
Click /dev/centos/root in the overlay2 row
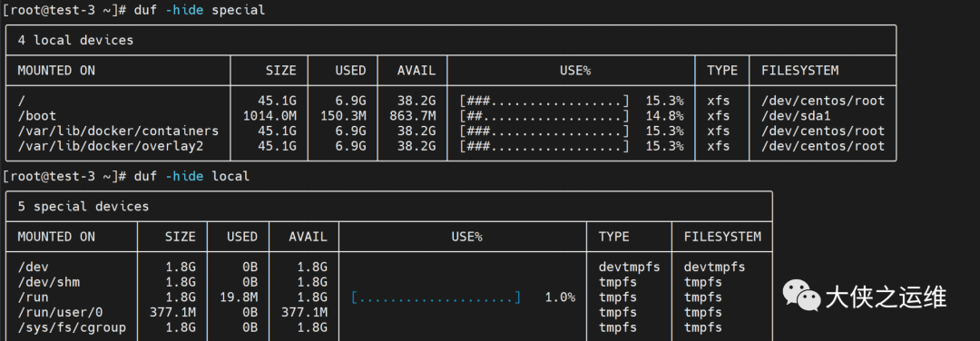click(823, 146)
